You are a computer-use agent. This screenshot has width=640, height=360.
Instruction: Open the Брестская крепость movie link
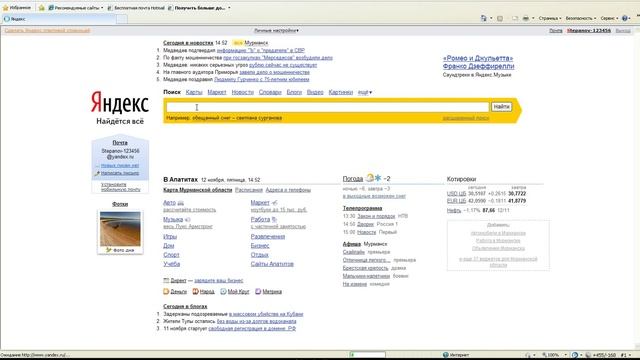[365, 268]
